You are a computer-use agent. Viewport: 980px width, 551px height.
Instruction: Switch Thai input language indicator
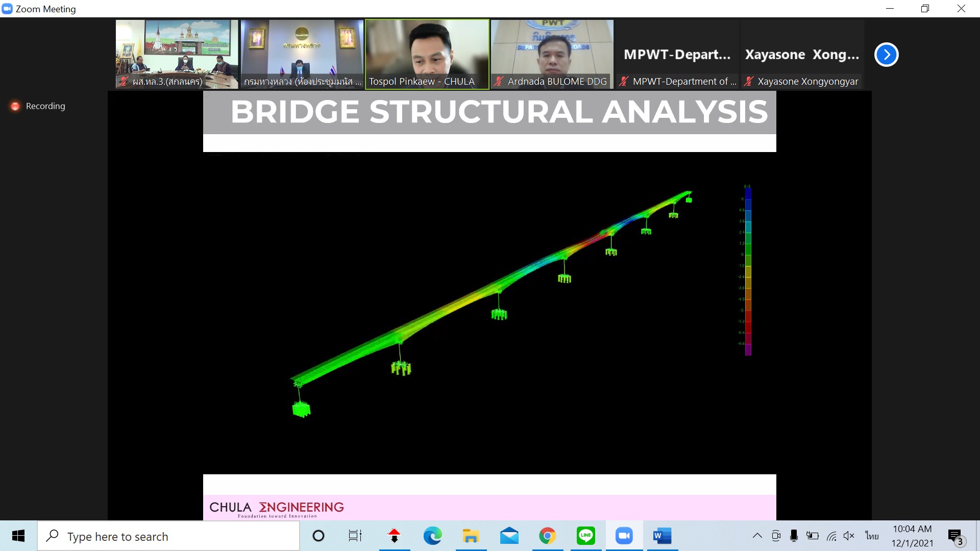(872, 536)
